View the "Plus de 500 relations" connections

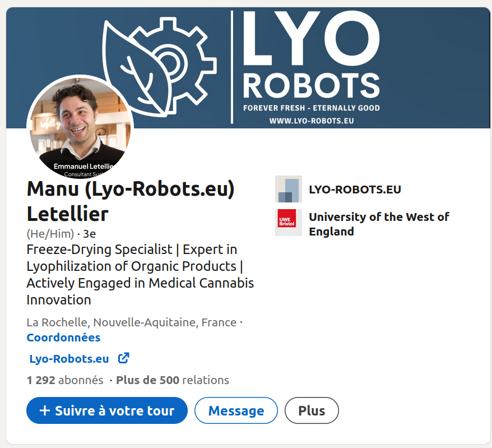coord(173,380)
